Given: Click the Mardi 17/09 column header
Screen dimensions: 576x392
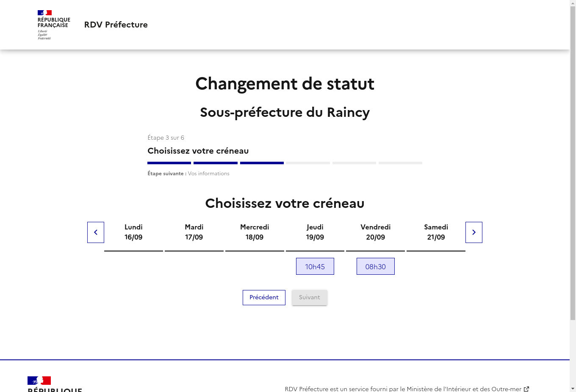Looking at the screenshot, I should (194, 232).
